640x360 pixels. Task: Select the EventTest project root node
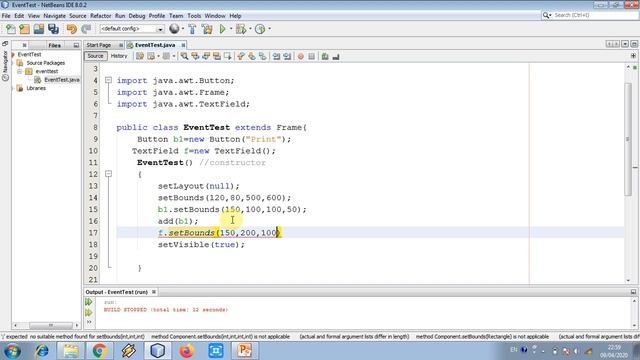pos(29,54)
